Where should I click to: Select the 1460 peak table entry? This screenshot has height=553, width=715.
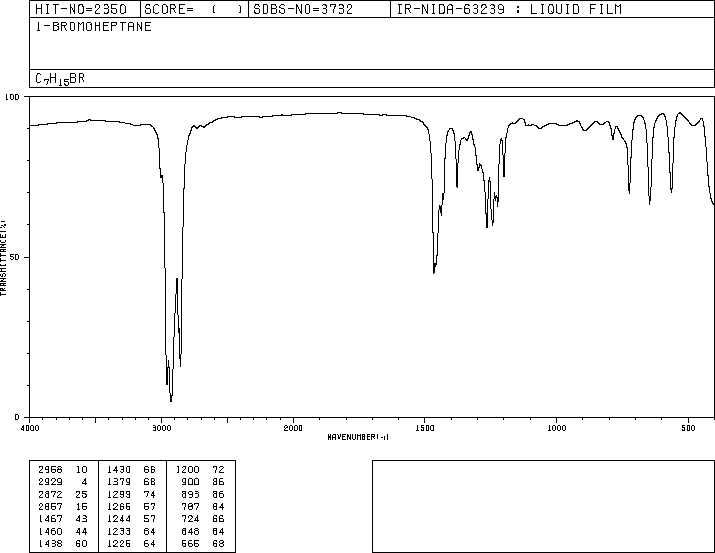[50, 531]
